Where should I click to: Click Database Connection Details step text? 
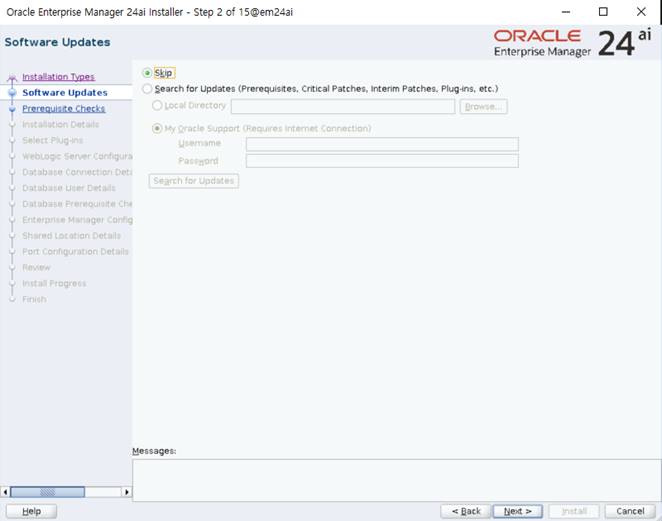click(77, 172)
